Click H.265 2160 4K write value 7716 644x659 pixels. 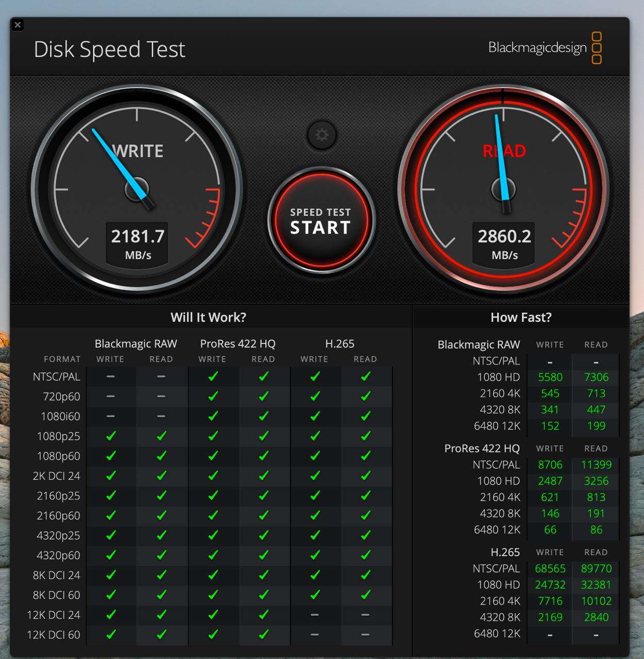(550, 601)
